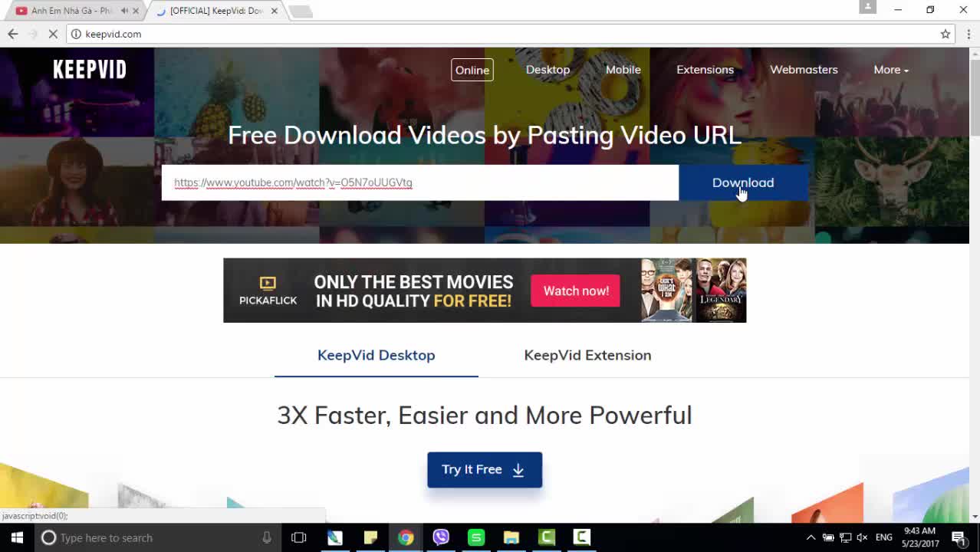Open the white Camtasia recorder taskbar icon
Screen dimensions: 980x552
pyautogui.click(x=582, y=537)
